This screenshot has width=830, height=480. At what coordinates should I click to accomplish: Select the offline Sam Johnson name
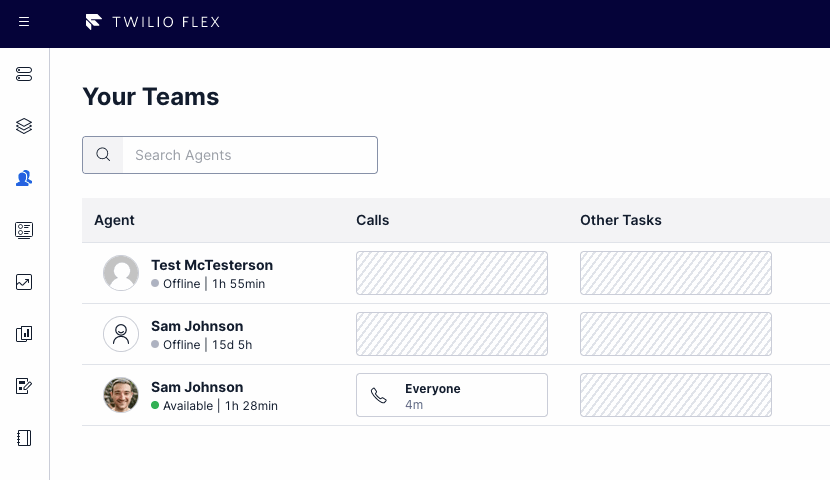[x=197, y=326]
